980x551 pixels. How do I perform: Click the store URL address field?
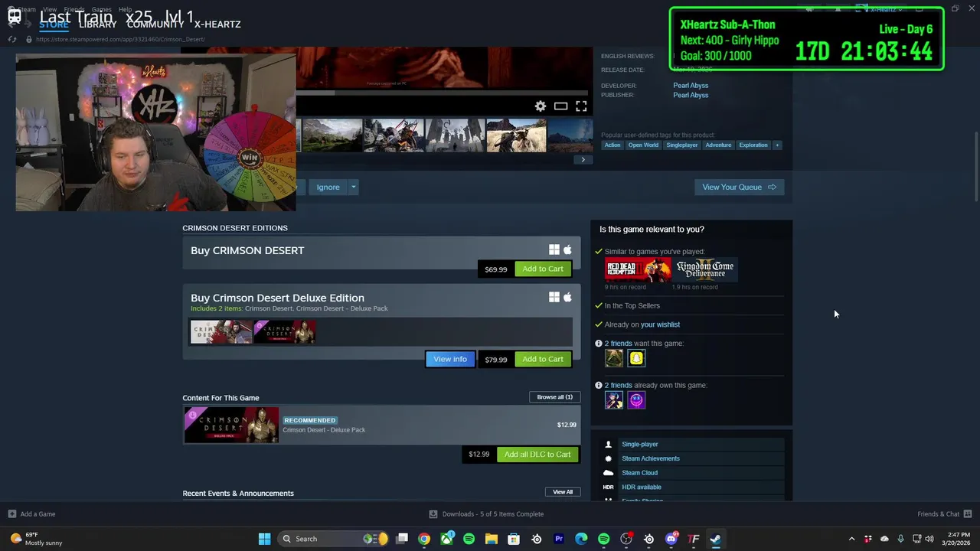click(x=120, y=39)
